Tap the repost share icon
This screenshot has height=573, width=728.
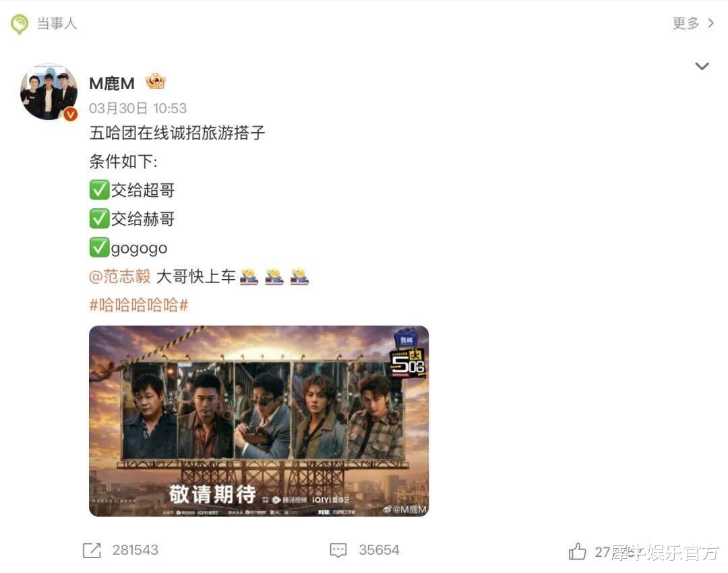[x=92, y=550]
